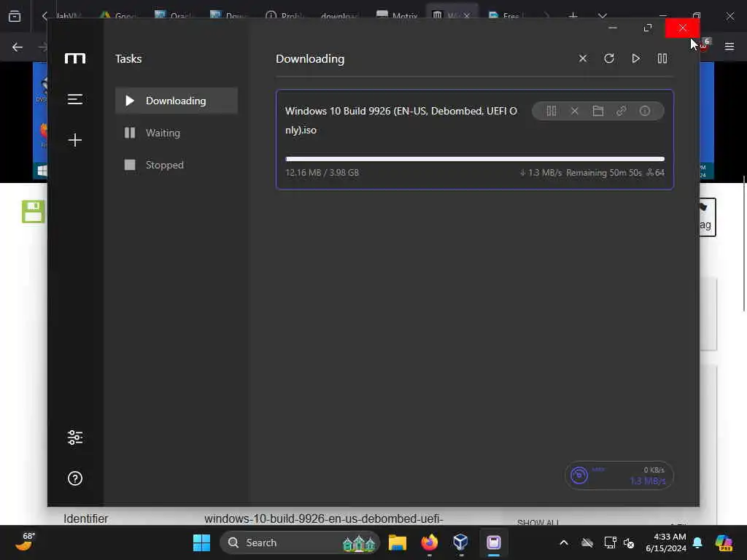The image size is (747, 560).
Task: Click the Motrix logo in sidebar
Action: coord(75,58)
